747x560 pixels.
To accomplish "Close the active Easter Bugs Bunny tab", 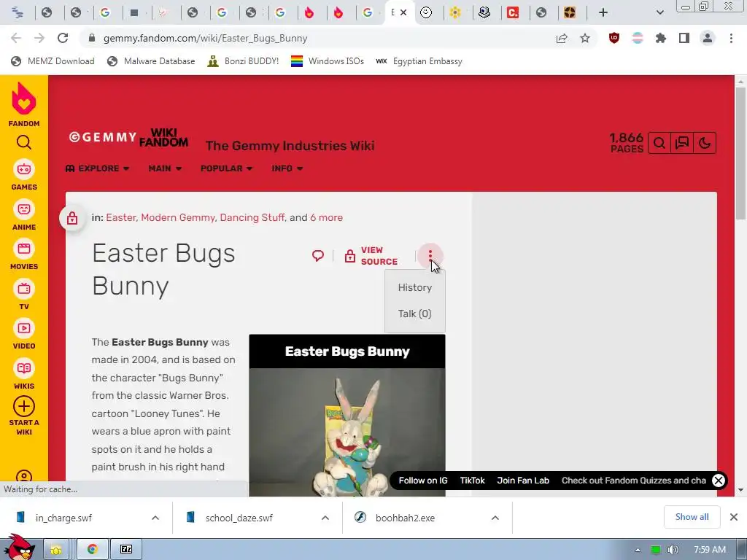I will coord(403,12).
